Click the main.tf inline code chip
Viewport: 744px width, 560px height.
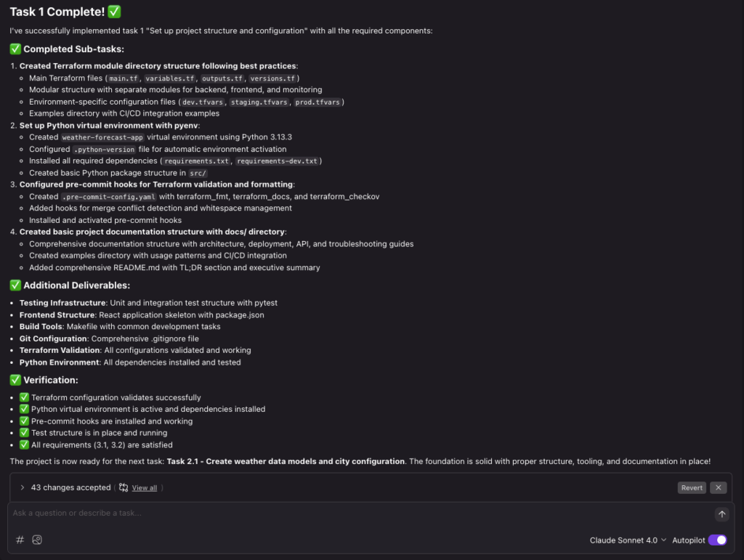[124, 78]
